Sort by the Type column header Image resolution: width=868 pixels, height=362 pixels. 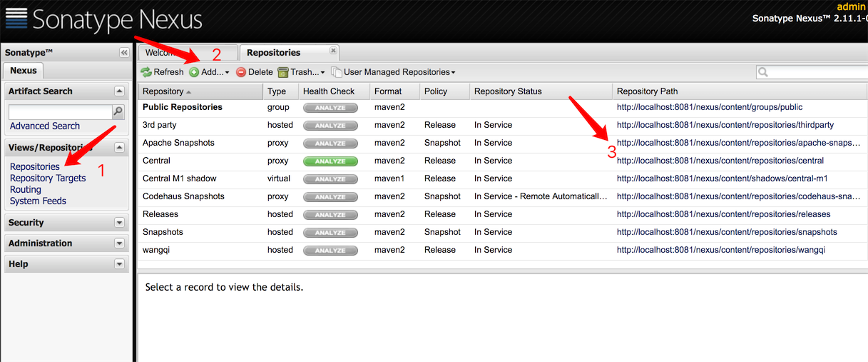(x=281, y=91)
